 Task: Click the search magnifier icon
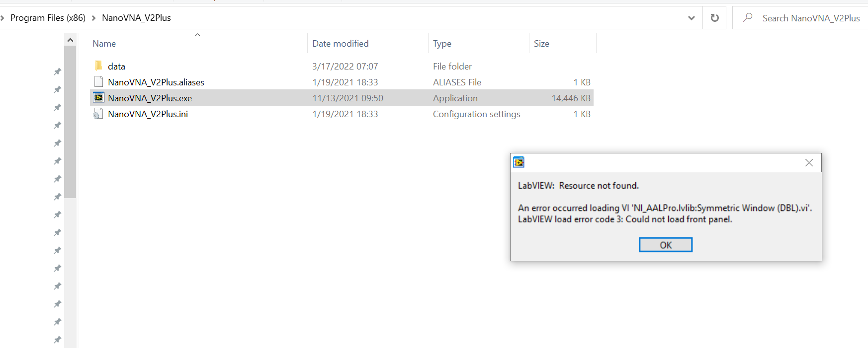tap(747, 18)
